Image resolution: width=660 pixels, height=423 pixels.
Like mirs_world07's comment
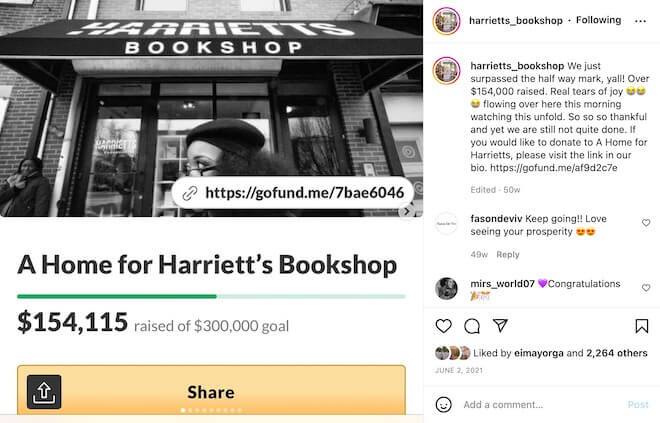point(646,287)
